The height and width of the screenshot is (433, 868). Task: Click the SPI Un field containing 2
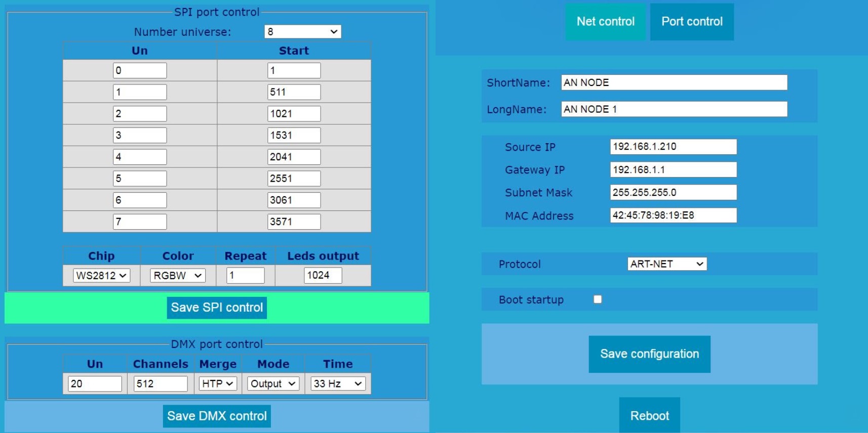140,113
